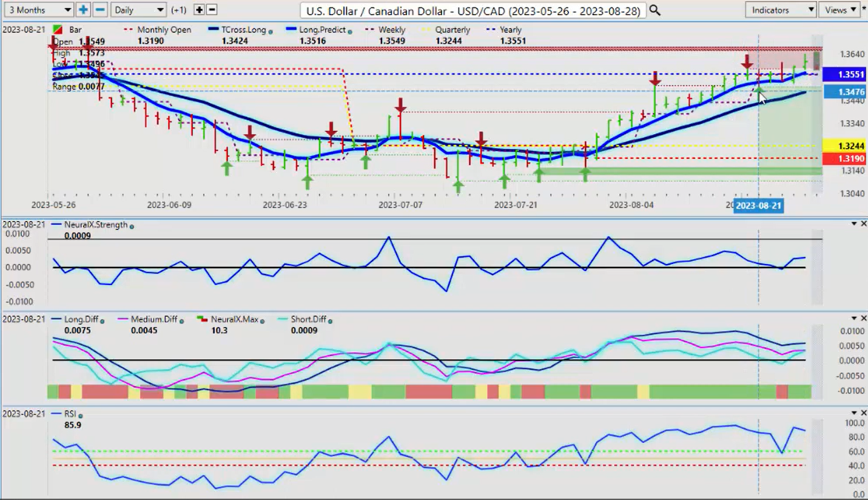Image resolution: width=868 pixels, height=500 pixels.
Task: Click the info dot beside TCross.Long
Action: pyautogui.click(x=270, y=32)
